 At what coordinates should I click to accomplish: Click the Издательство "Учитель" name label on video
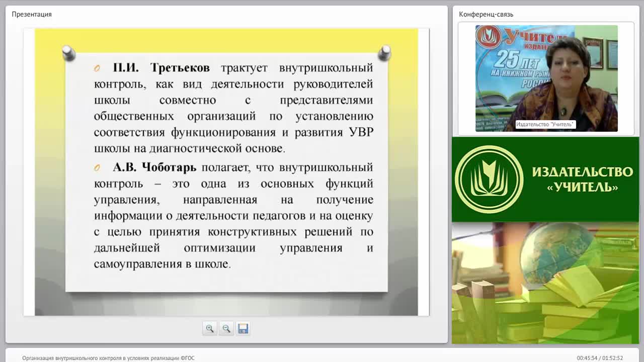[545, 124]
